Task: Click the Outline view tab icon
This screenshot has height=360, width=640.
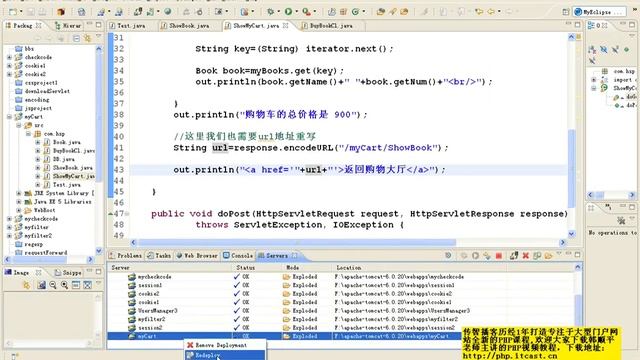Action: [x=591, y=25]
